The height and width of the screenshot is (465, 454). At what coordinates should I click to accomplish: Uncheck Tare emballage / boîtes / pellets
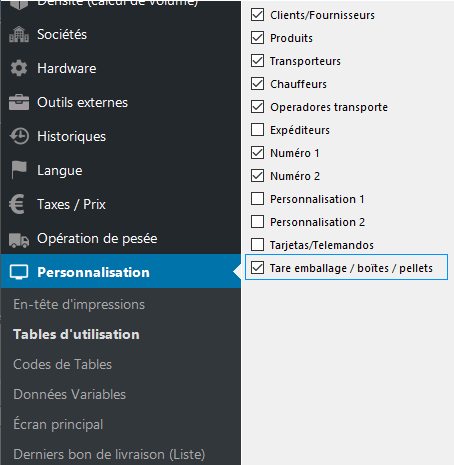coord(257,268)
